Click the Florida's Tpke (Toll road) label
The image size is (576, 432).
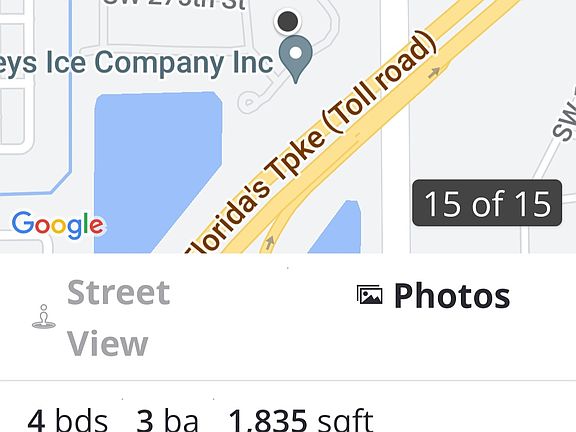click(x=310, y=145)
